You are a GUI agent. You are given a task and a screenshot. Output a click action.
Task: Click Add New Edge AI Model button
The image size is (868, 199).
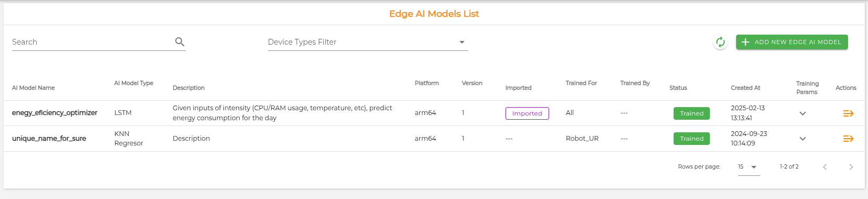[792, 42]
